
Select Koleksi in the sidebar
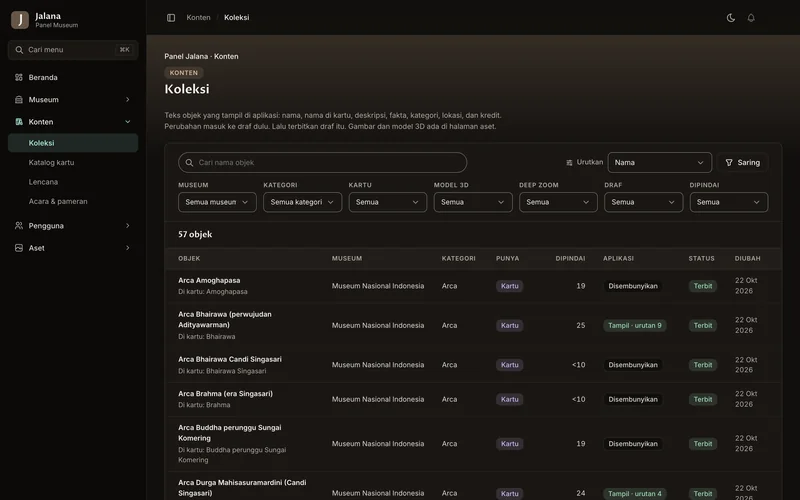click(x=73, y=143)
